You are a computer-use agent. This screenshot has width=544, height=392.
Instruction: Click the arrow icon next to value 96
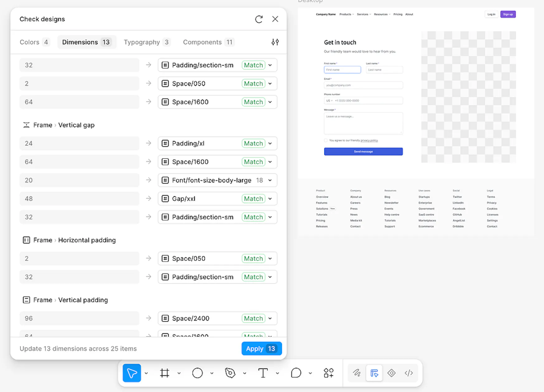coord(149,318)
